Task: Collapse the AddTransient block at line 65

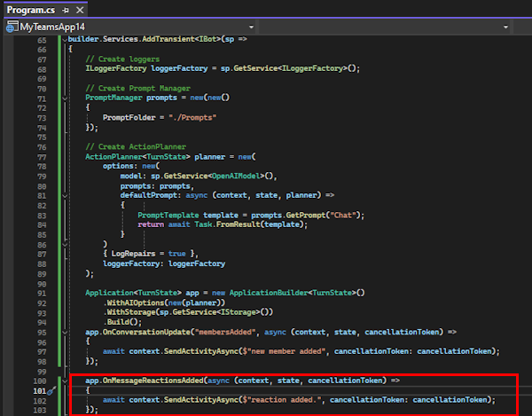Action: pos(65,40)
